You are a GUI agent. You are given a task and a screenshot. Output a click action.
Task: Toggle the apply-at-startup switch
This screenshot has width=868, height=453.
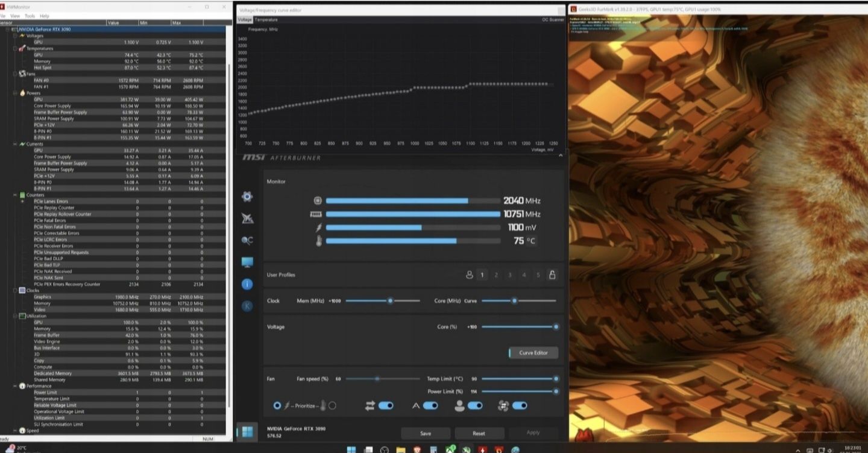tap(430, 406)
